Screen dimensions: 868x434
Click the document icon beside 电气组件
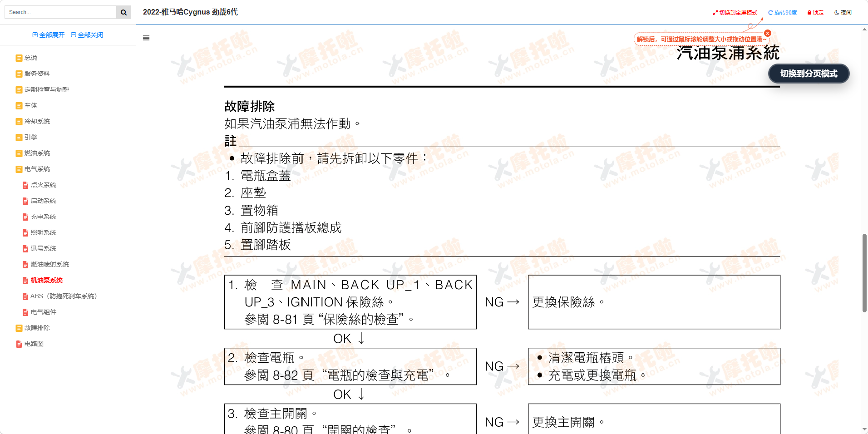tap(25, 312)
